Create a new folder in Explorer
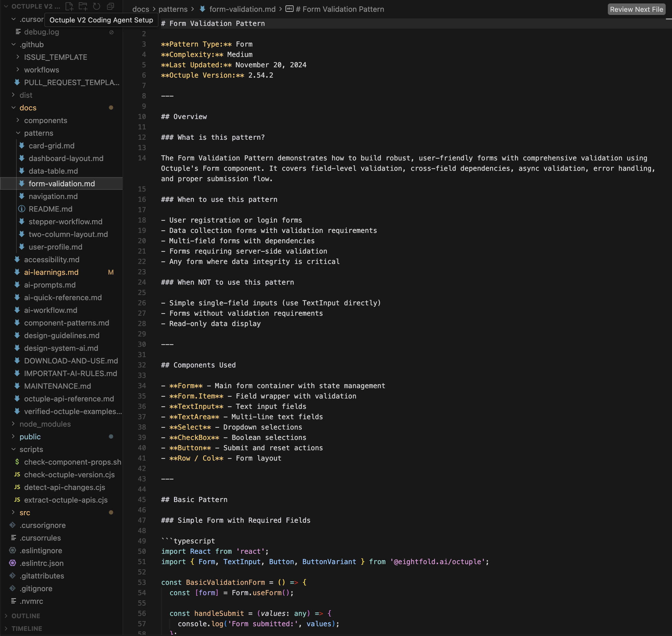This screenshot has width=672, height=636. [83, 6]
